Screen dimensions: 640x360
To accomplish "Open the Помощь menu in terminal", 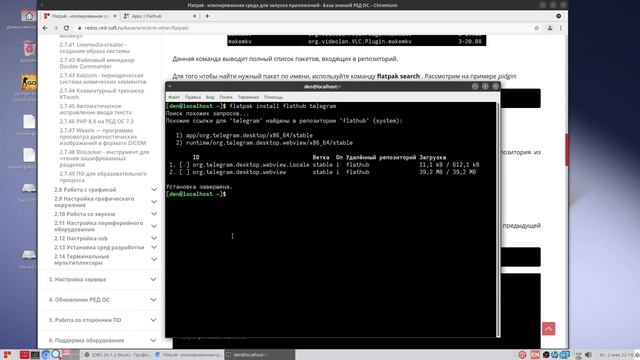I will (273, 97).
